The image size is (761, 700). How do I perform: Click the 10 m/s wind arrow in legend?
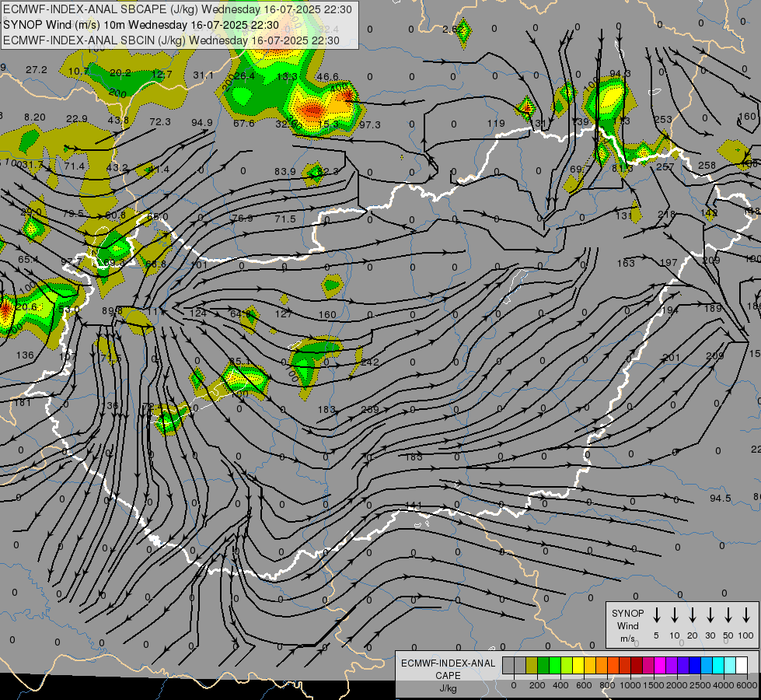(x=675, y=615)
